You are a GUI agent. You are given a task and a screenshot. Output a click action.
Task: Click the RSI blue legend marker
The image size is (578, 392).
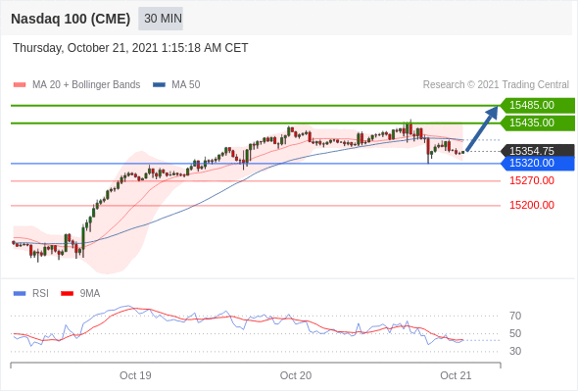pyautogui.click(x=20, y=294)
